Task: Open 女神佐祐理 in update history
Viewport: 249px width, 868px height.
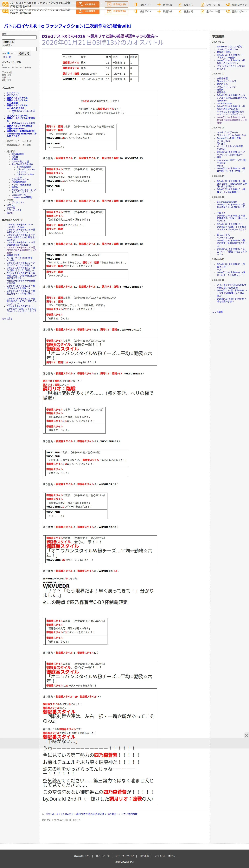Action: click(x=222, y=79)
